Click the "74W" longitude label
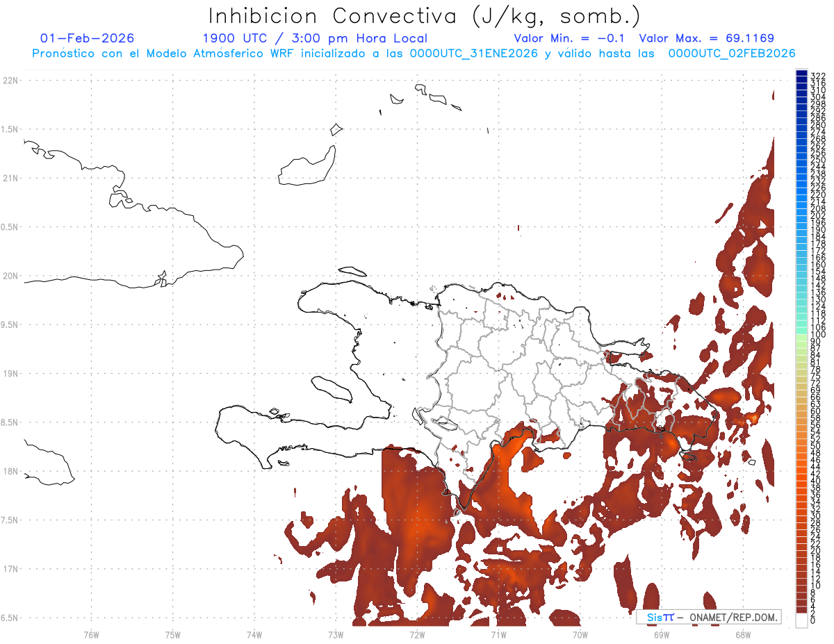The height and width of the screenshot is (644, 834). pos(254,634)
